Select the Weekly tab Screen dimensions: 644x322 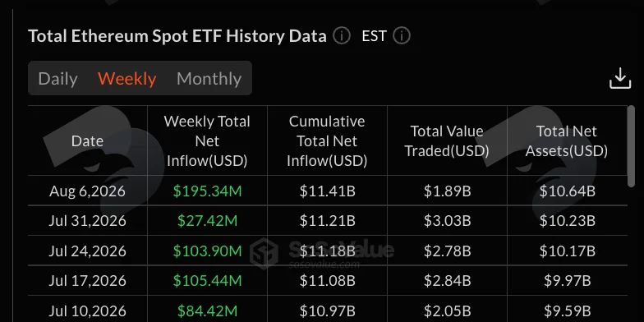[126, 79]
